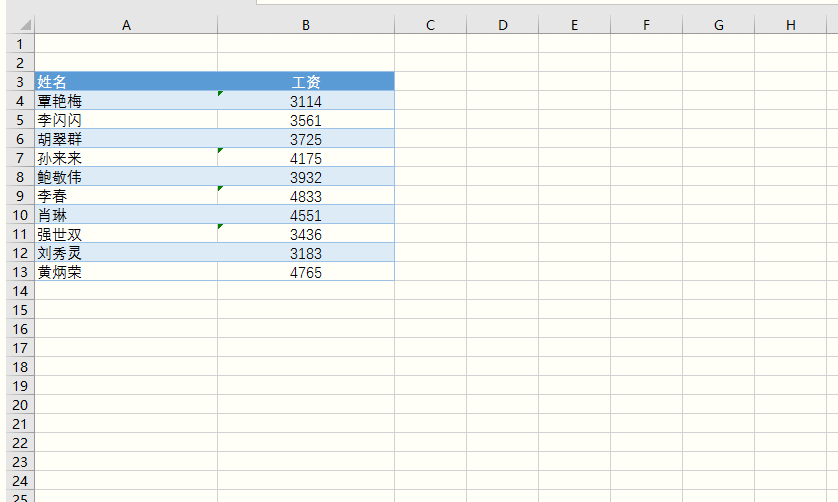Select the cell containing 黄炳荣

[x=126, y=271]
